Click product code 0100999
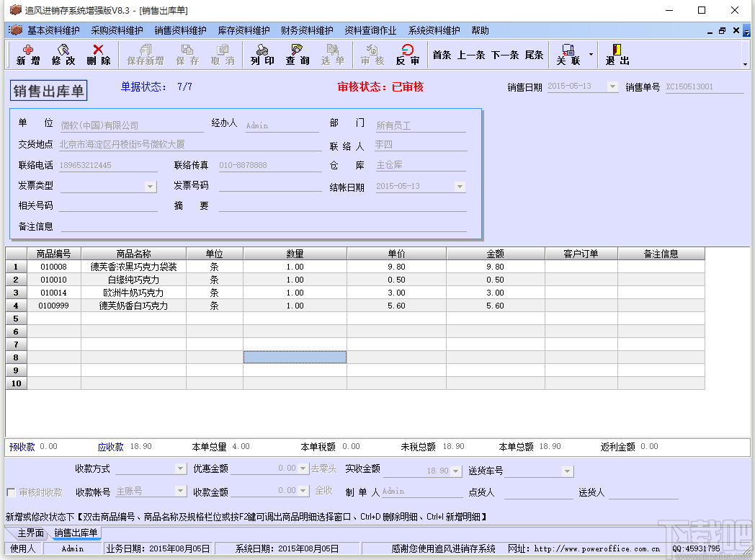755x560 pixels. pyautogui.click(x=53, y=306)
